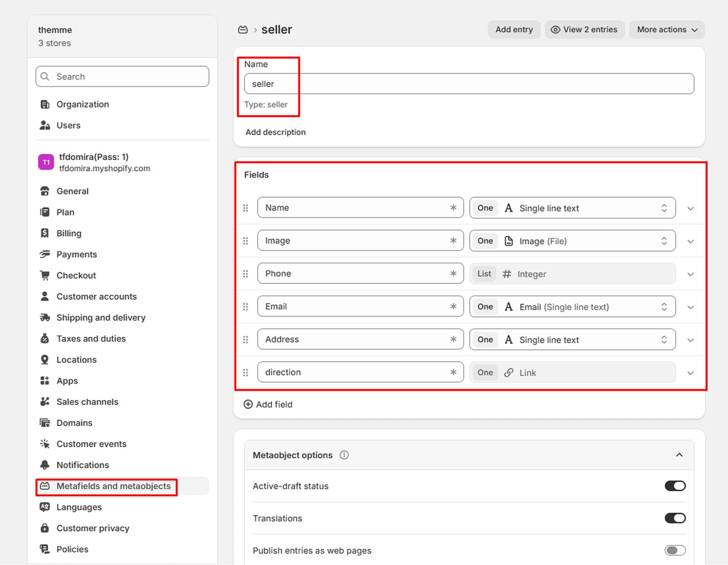Click the Organization building icon

coord(45,104)
